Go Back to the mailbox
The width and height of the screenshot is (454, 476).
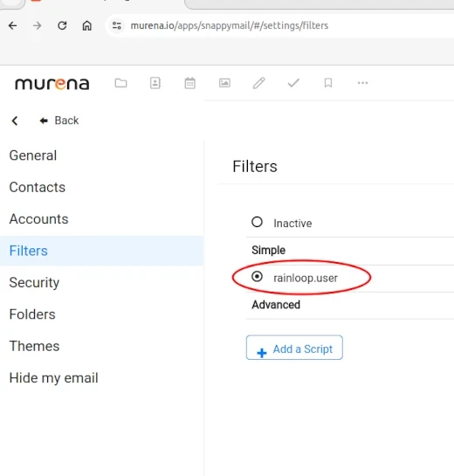pos(59,121)
